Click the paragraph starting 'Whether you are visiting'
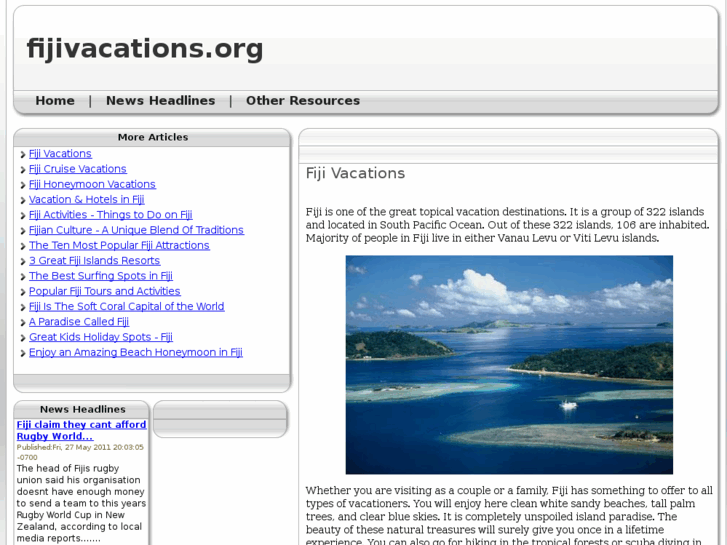This screenshot has width=727, height=545. 509,515
